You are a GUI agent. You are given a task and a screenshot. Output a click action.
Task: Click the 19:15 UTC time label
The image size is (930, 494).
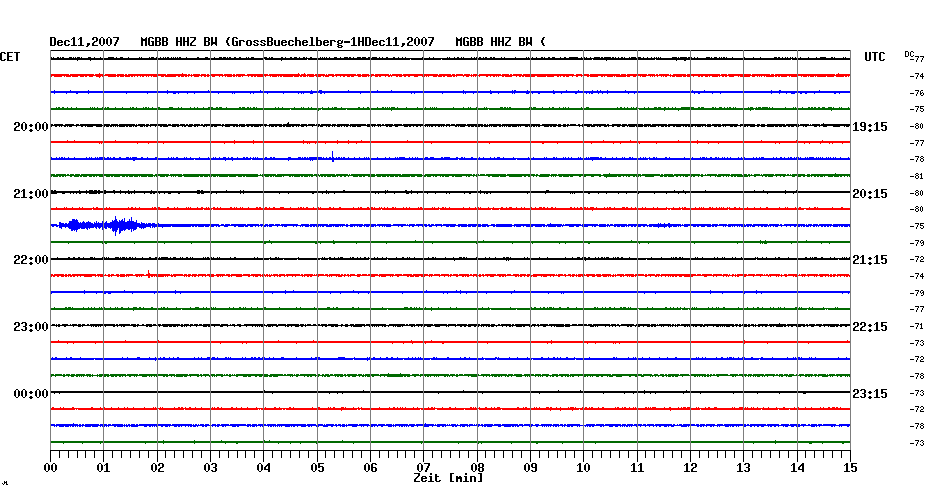tap(870, 127)
